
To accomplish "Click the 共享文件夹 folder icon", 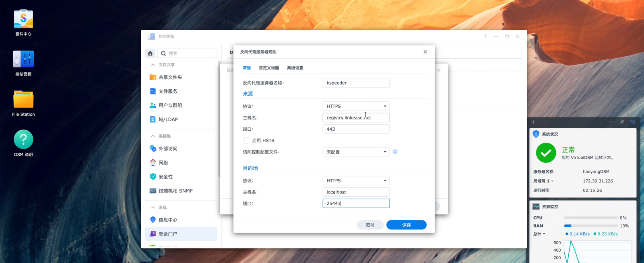I will (x=153, y=77).
